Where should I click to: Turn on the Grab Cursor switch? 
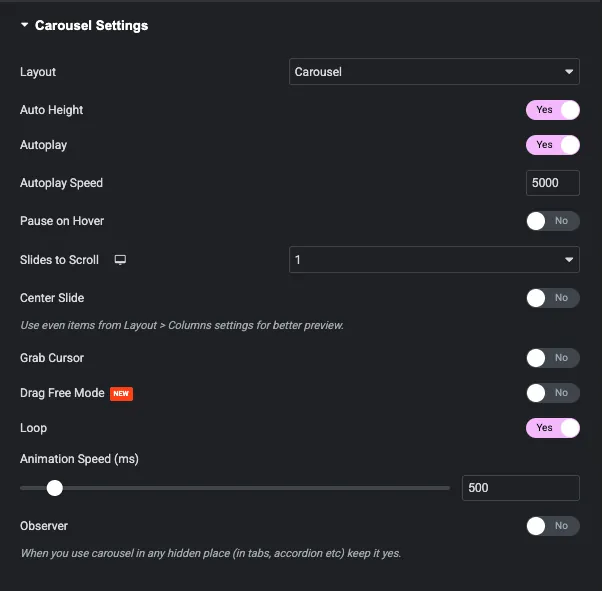click(x=552, y=358)
